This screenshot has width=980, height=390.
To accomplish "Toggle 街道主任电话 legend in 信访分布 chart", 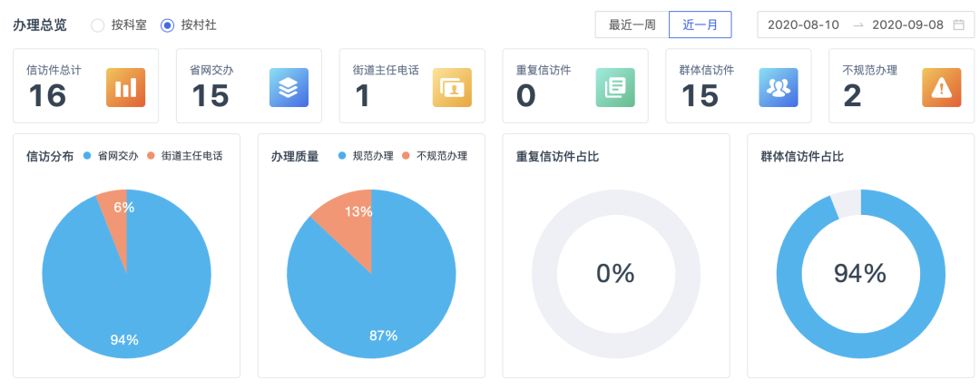I will (x=185, y=156).
